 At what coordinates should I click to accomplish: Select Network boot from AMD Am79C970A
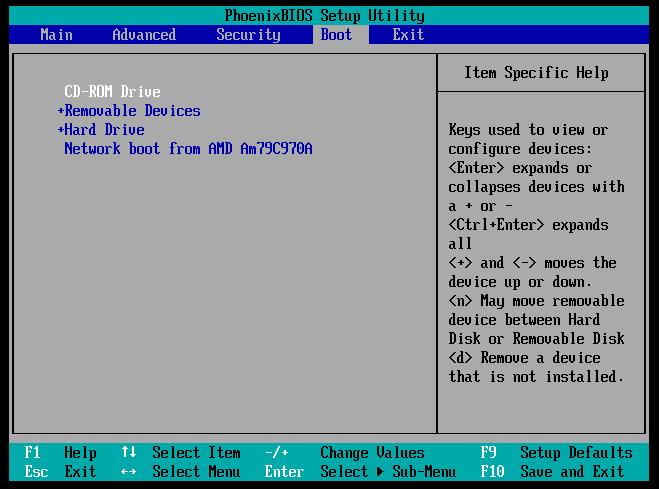(188, 149)
